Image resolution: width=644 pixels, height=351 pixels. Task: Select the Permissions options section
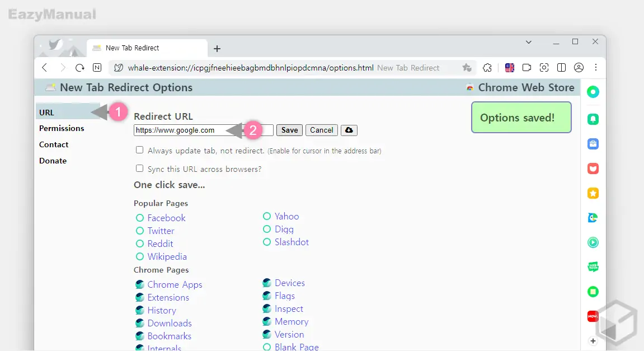(62, 128)
